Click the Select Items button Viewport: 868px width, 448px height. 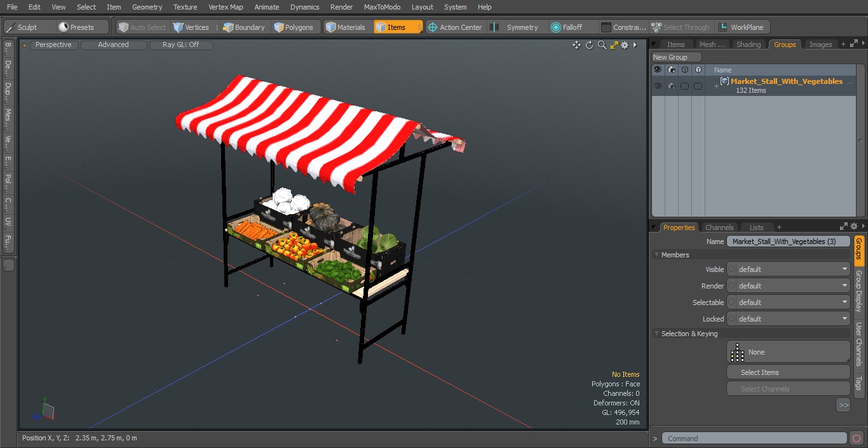[788, 372]
